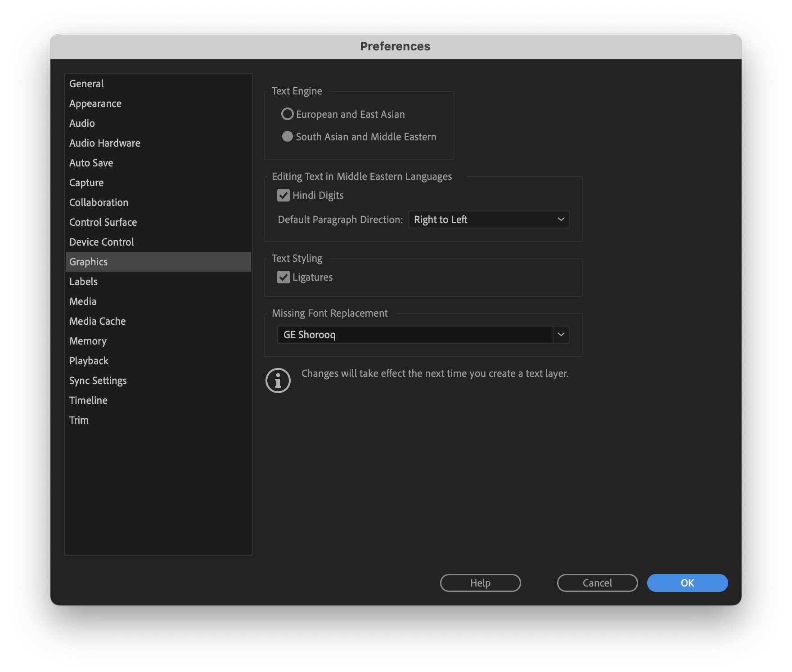Viewport: 792px width, 672px height.
Task: Open the Default Paragraph Direction dropdown
Action: [488, 220]
